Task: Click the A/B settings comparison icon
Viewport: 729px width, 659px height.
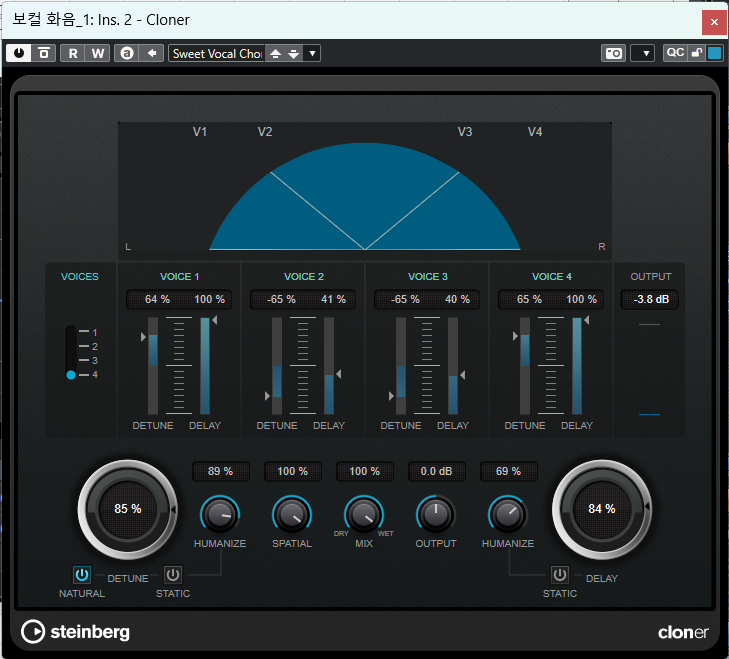Action: pos(127,53)
